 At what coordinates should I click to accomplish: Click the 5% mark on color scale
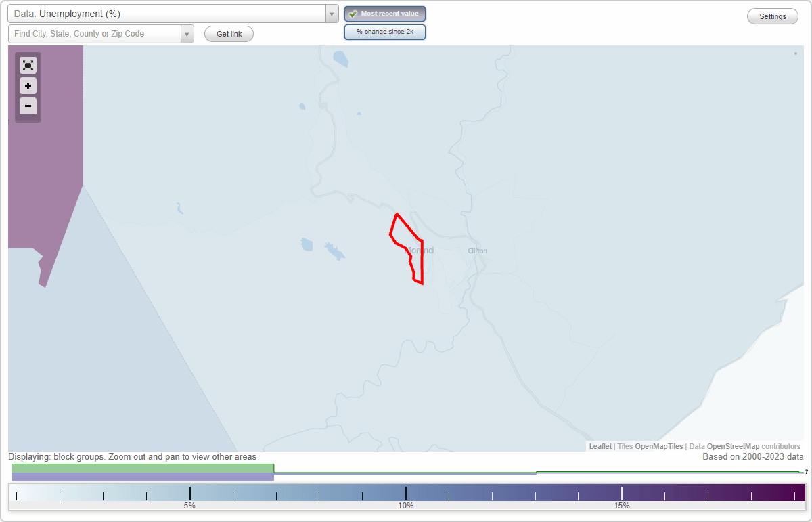(189, 506)
